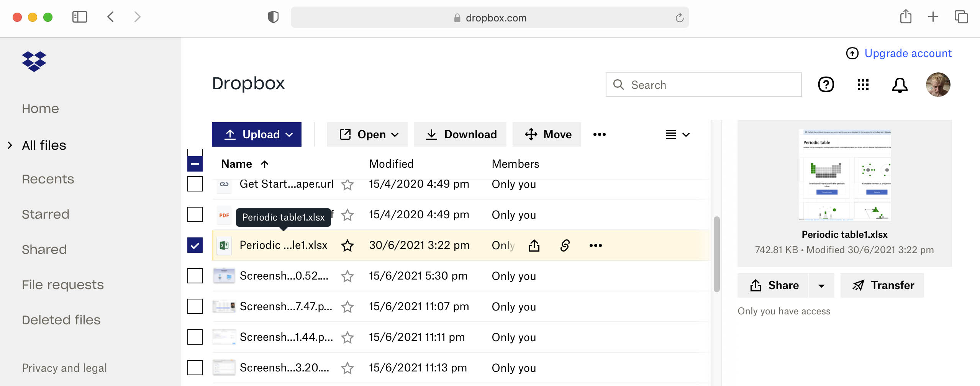Expand the Open dropdown button
The image size is (980, 386).
(x=367, y=134)
